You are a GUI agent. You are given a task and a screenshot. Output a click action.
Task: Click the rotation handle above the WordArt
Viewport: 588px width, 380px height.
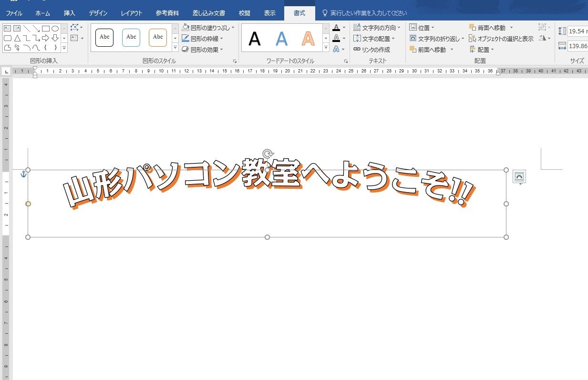click(x=268, y=153)
